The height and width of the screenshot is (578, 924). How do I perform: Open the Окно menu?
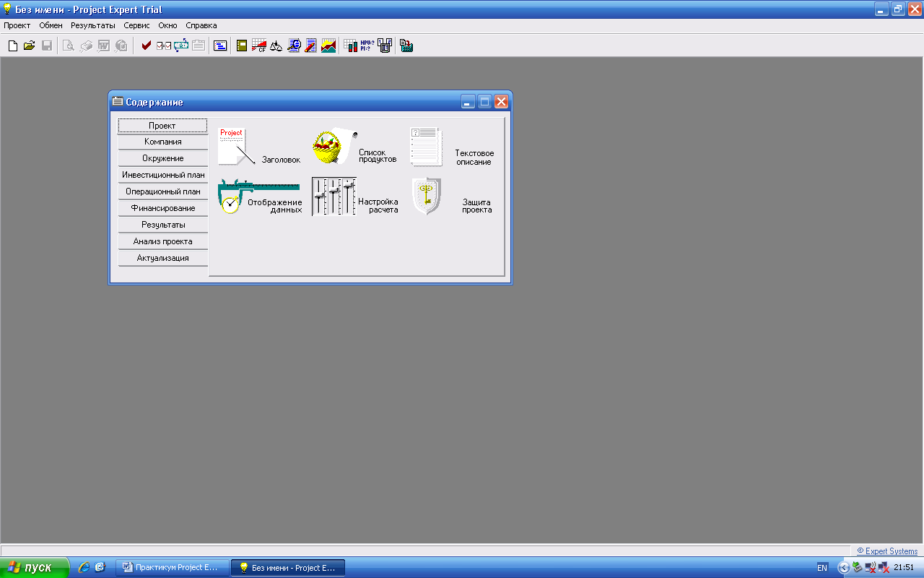click(x=167, y=25)
